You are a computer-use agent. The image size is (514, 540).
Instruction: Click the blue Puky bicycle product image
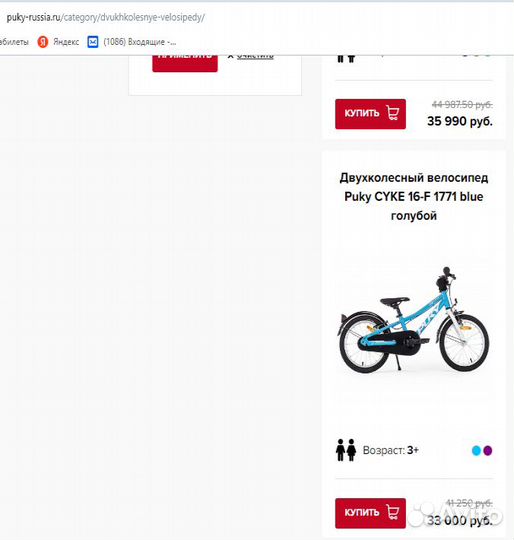click(x=414, y=320)
